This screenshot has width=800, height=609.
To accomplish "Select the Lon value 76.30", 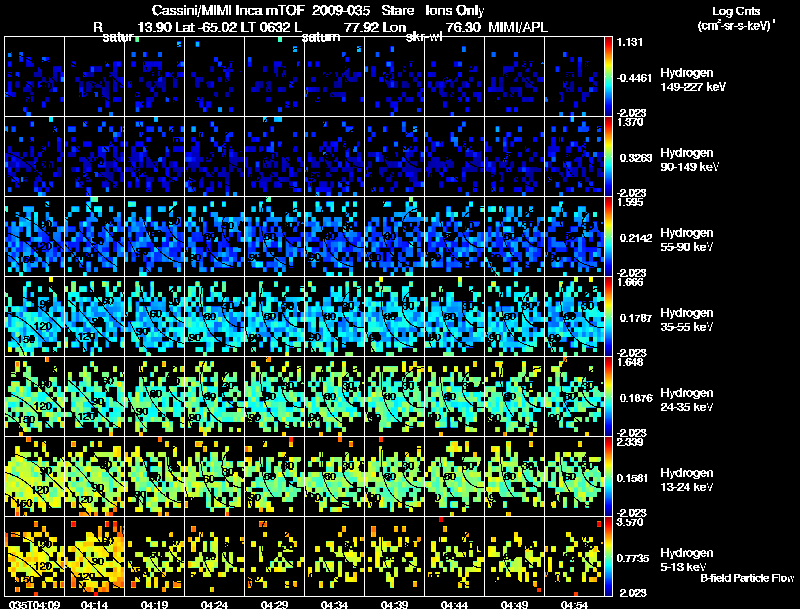I will (x=463, y=27).
